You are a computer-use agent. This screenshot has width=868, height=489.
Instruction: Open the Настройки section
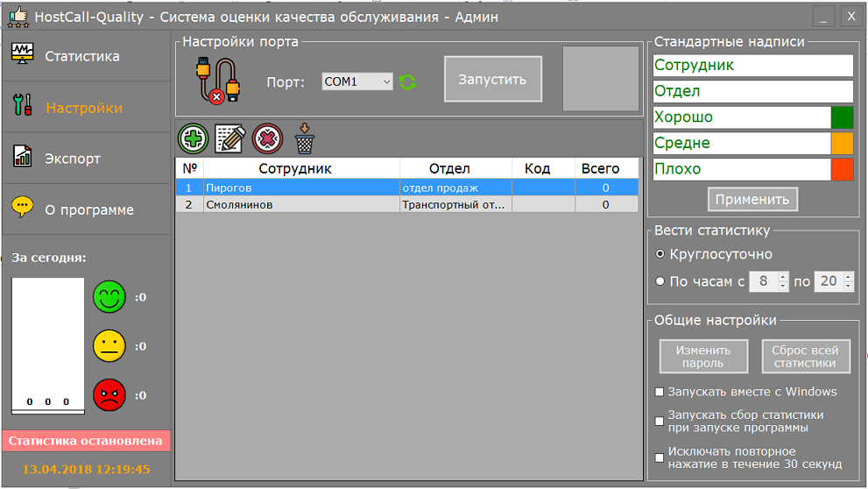[x=87, y=108]
